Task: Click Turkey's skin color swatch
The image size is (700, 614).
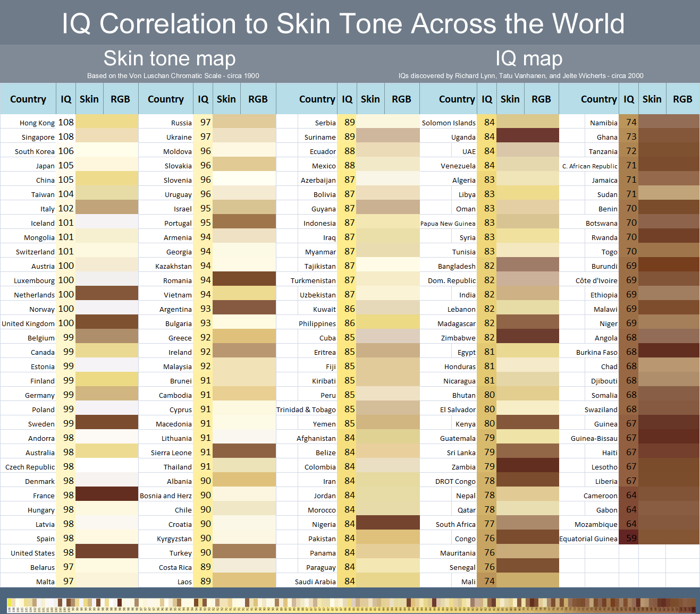Action: (x=244, y=552)
